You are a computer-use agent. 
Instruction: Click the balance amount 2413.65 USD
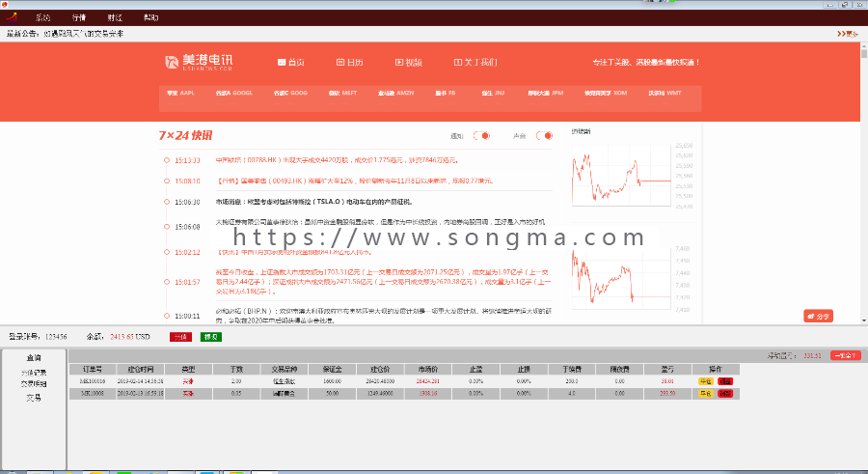pyautogui.click(x=130, y=337)
